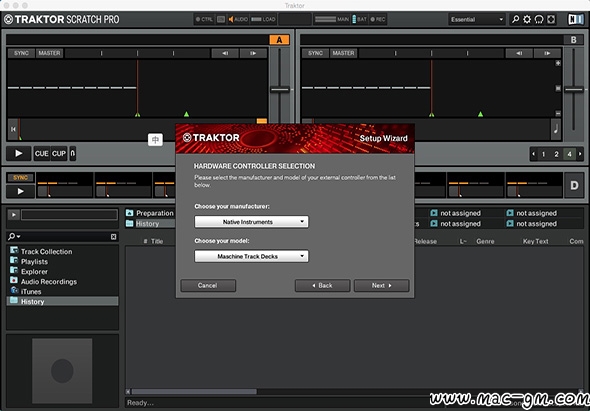
Task: Click Next in the Setup Wizard
Action: pyautogui.click(x=381, y=285)
